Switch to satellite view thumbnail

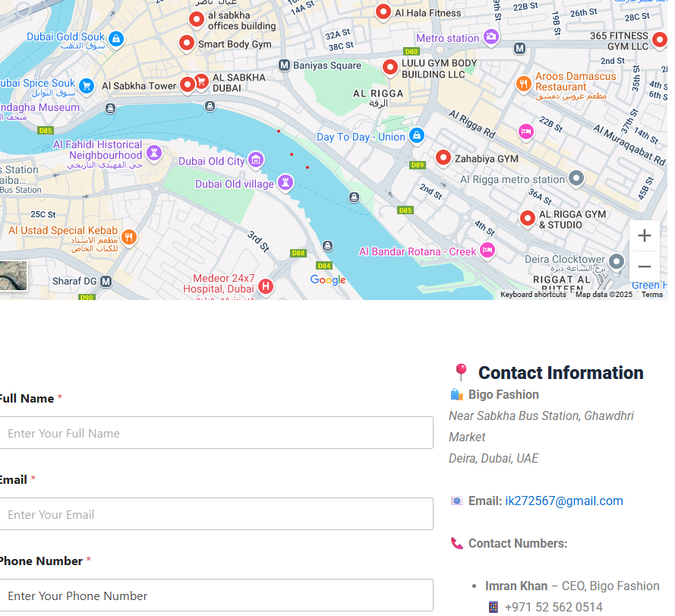13,276
